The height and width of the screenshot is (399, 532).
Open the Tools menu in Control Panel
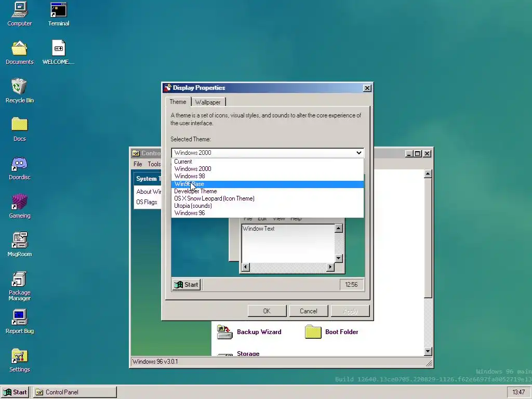point(154,164)
